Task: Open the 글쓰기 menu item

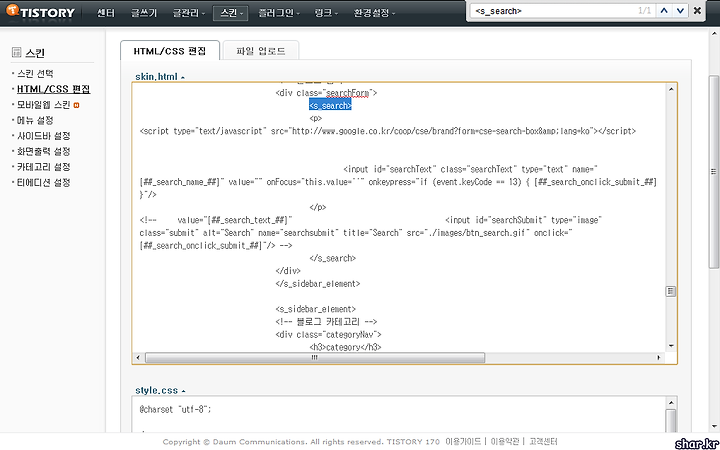Action: coord(144,13)
